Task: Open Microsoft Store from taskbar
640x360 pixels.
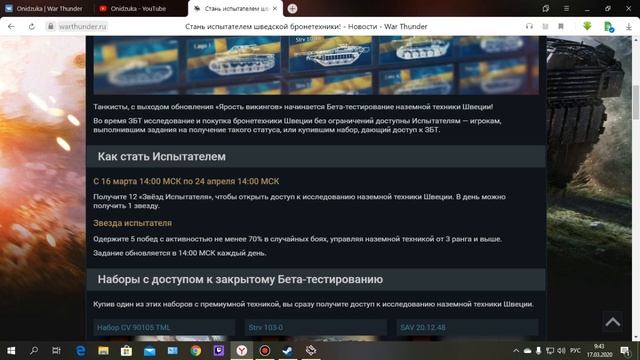Action: coord(127,351)
